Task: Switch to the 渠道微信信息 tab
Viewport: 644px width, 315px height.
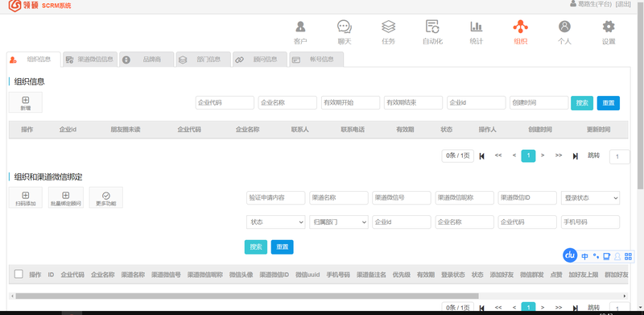Action: click(x=90, y=60)
